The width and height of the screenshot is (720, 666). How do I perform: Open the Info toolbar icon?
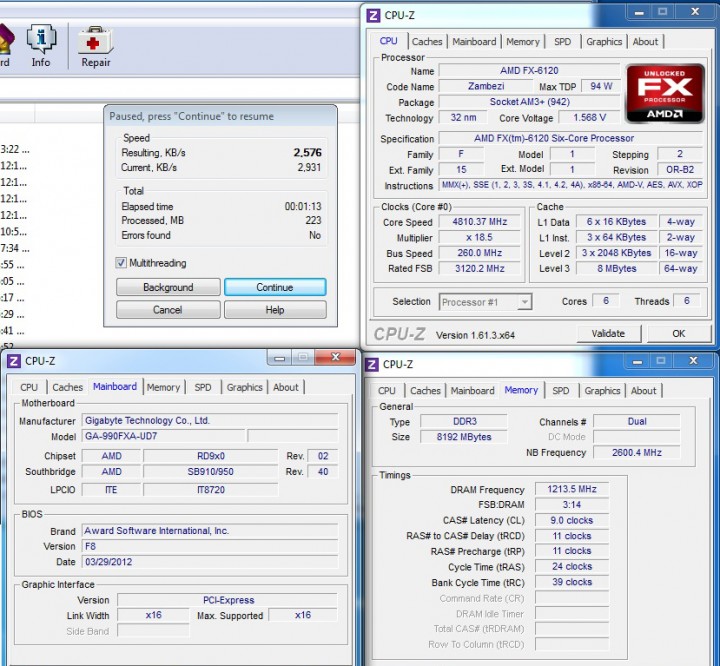[x=41, y=46]
